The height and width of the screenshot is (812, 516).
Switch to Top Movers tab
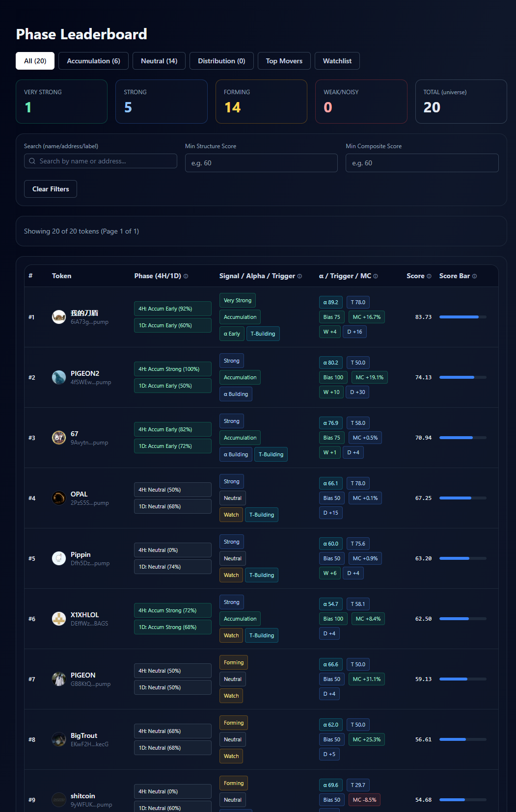click(x=284, y=61)
